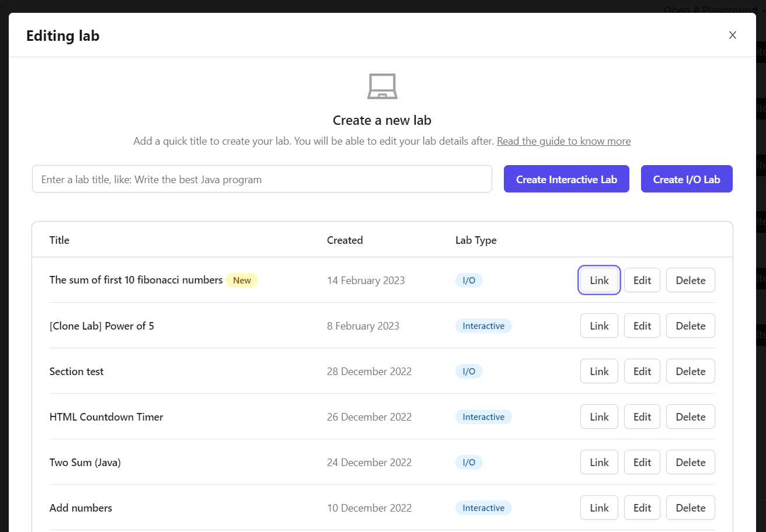Viewport: 766px width, 532px height.
Task: Edit the Two Sum (Java) lab
Action: 642,463
